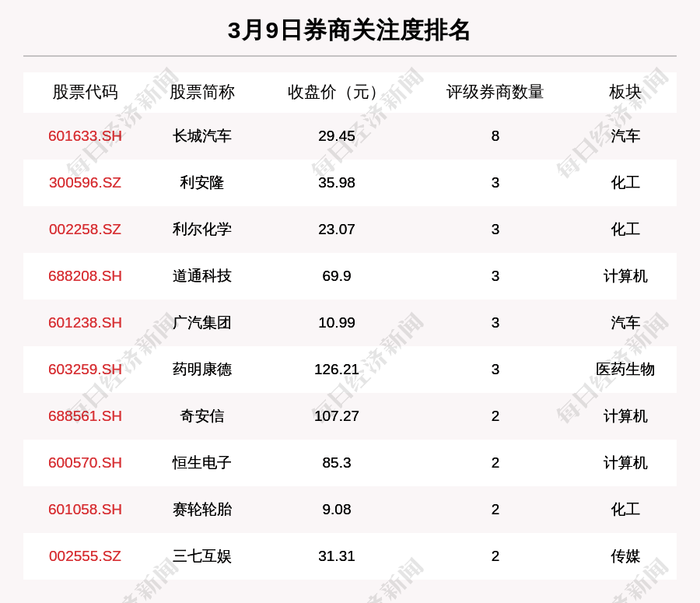Select stock code 600570.SH
Image resolution: width=700 pixels, height=603 pixels.
86,463
